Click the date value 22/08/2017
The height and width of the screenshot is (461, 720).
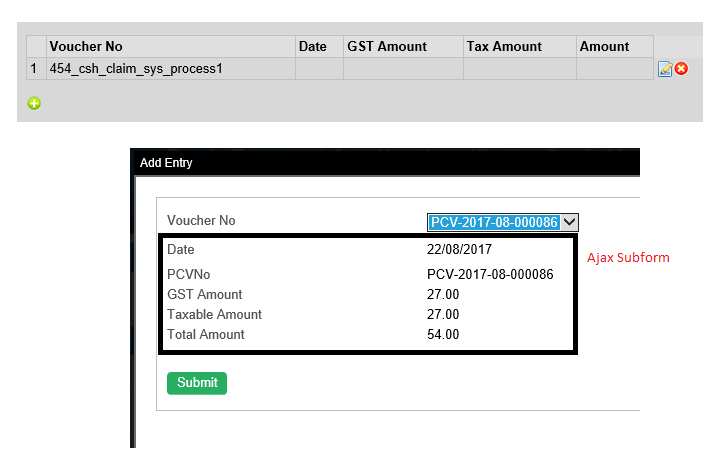click(x=460, y=249)
